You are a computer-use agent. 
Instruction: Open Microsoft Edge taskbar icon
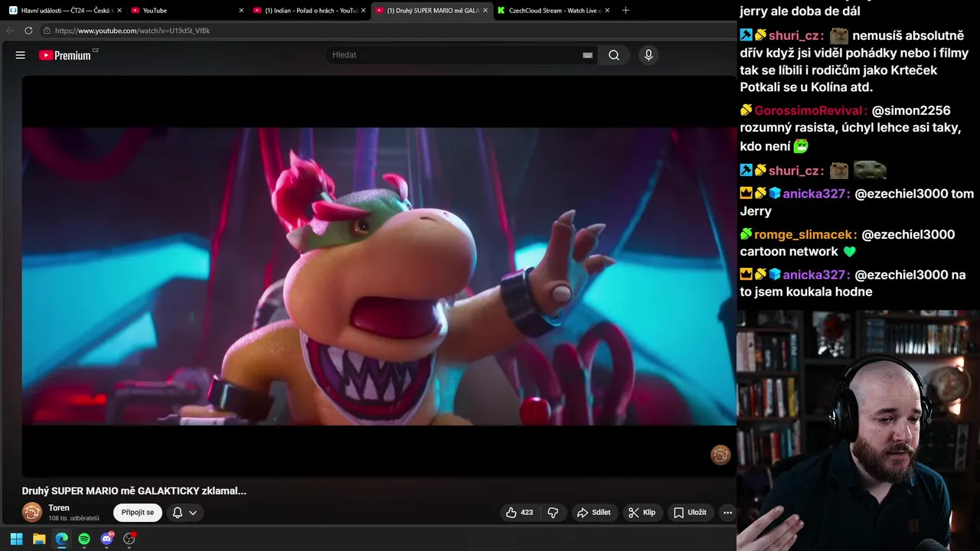tap(61, 539)
